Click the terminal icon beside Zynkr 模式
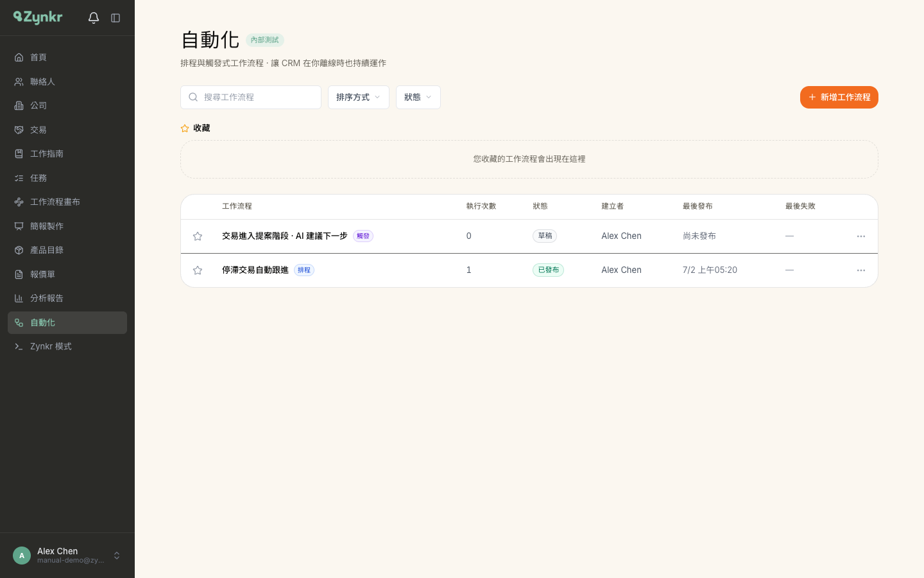Viewport: 924px width, 578px height. coord(19,346)
